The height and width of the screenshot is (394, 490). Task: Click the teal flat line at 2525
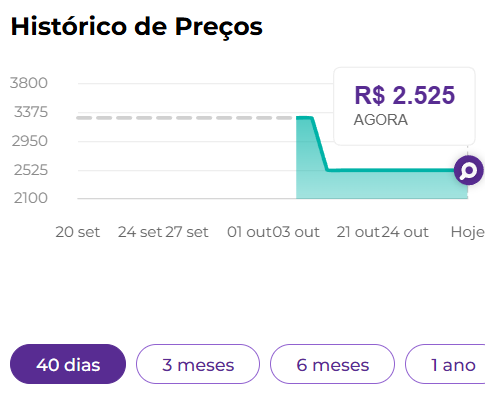point(392,170)
